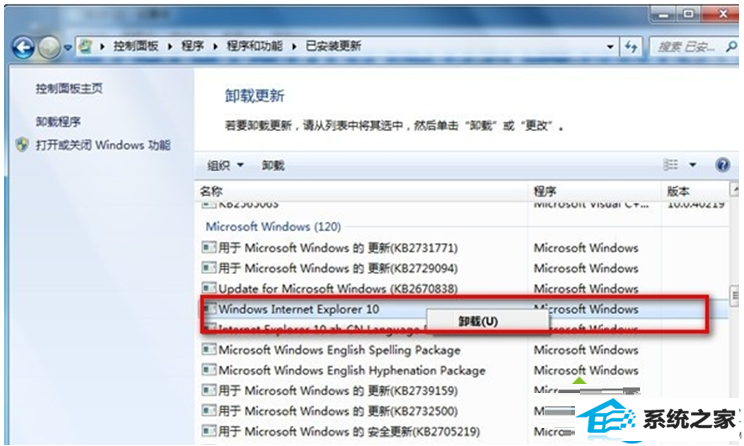
Task: Click the icon of the KB2705219 update
Action: pyautogui.click(x=209, y=431)
